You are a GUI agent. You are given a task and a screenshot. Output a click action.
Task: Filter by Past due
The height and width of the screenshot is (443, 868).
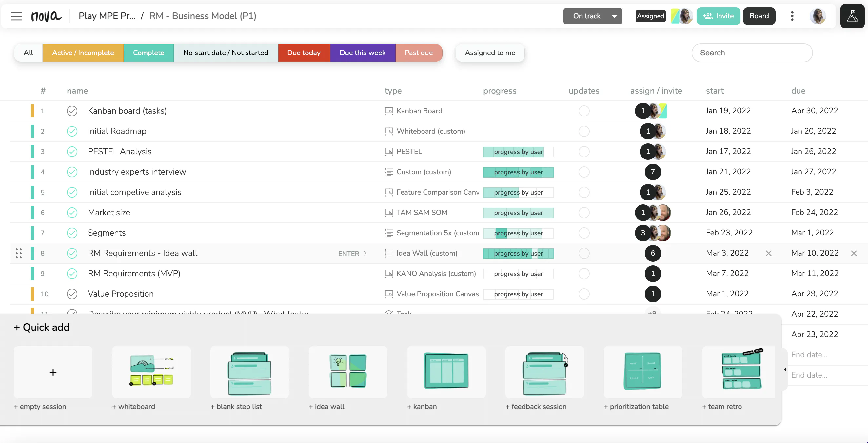(419, 53)
